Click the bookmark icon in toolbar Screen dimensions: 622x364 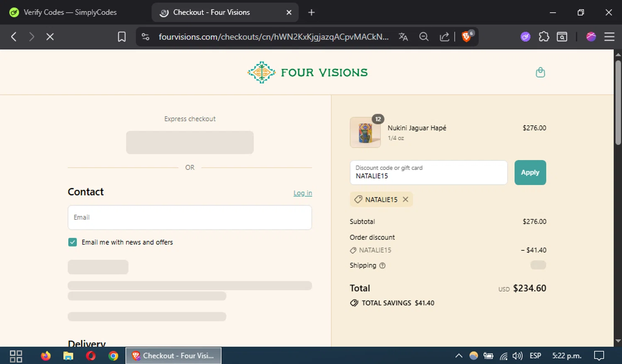coord(121,37)
